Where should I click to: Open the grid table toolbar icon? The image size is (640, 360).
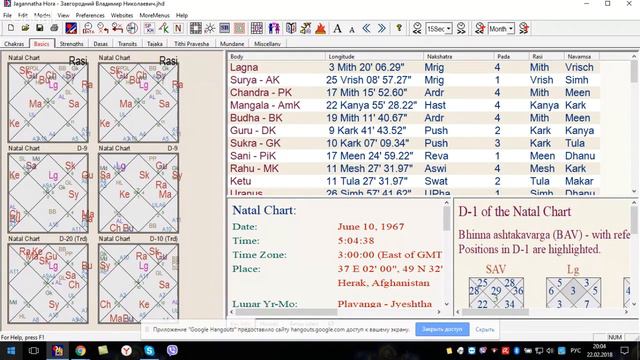point(257,28)
